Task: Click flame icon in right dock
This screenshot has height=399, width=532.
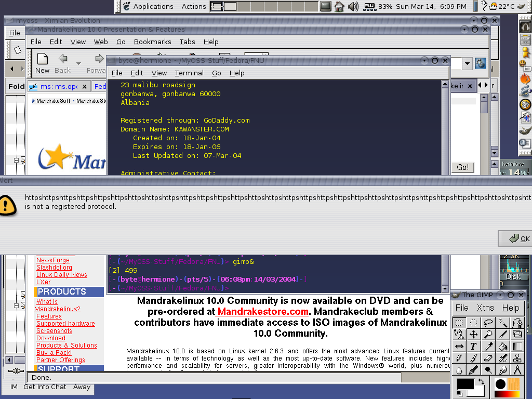Action: 525,79
